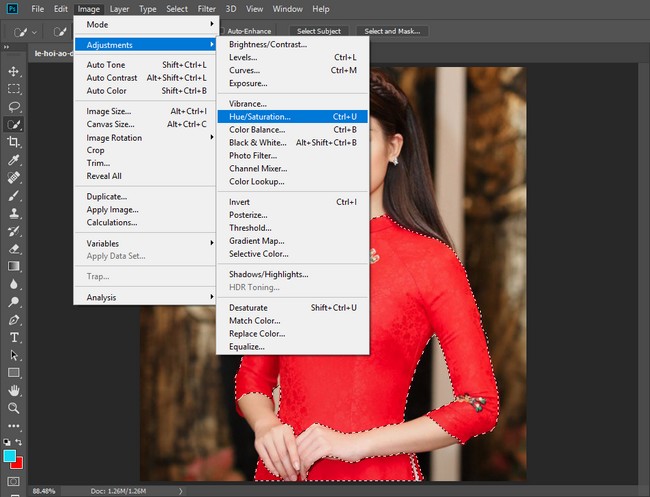Open status bar info arrow

(180, 491)
